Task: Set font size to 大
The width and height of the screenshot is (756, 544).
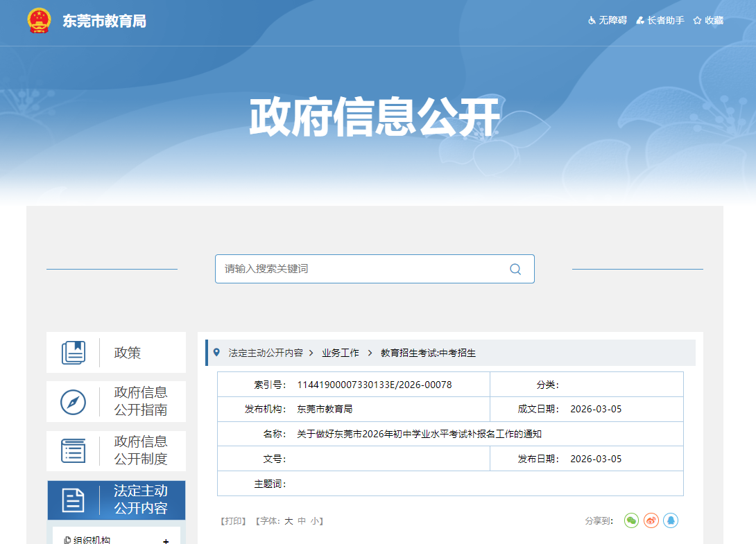Action: 289,521
